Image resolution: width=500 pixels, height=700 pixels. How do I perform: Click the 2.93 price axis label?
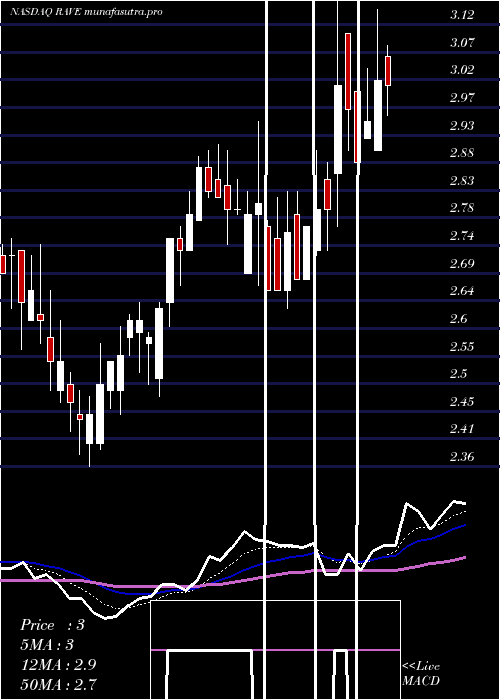pyautogui.click(x=461, y=125)
